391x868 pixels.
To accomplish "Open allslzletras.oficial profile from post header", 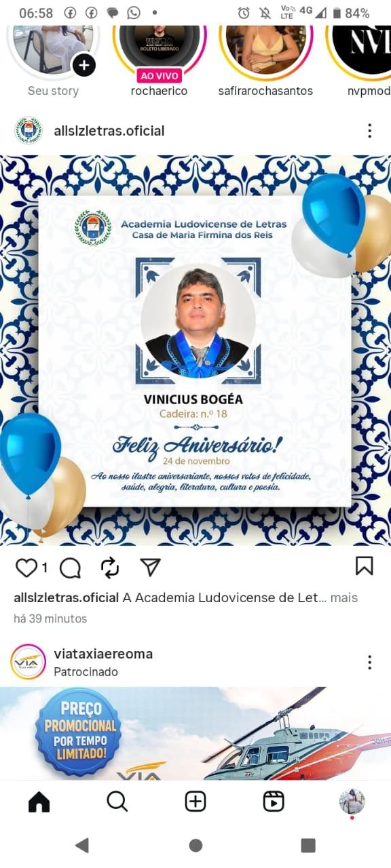I will [x=109, y=131].
